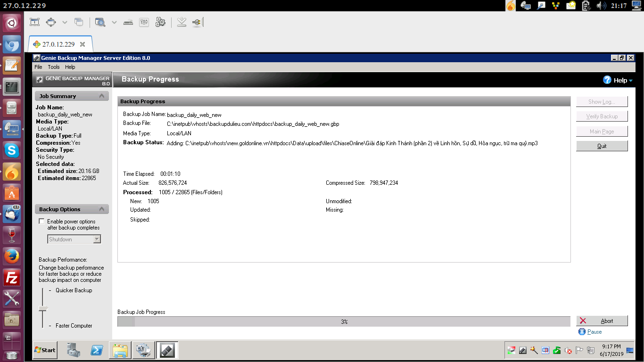Open the dropdown arrow beside the magnifier icon
This screenshot has width=644, height=362.
114,22
